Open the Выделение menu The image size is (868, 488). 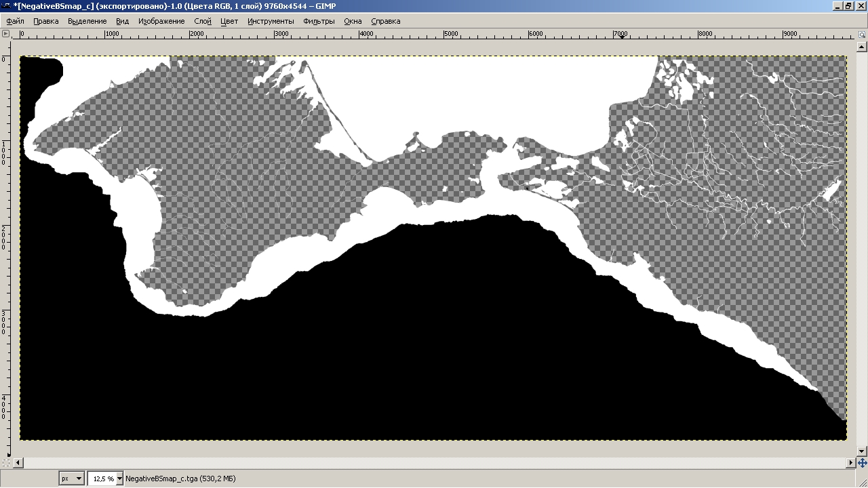(87, 21)
